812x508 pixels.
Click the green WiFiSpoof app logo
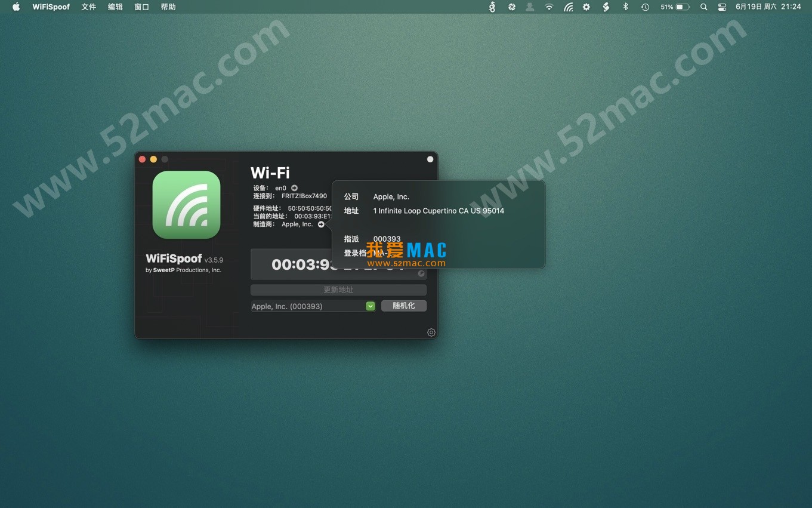[186, 205]
